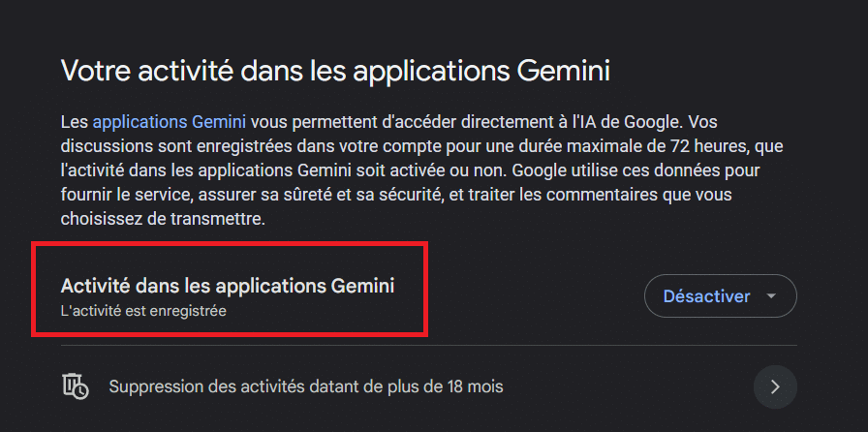Click the divider line above the deletion row
The height and width of the screenshot is (432, 868).
[428, 346]
